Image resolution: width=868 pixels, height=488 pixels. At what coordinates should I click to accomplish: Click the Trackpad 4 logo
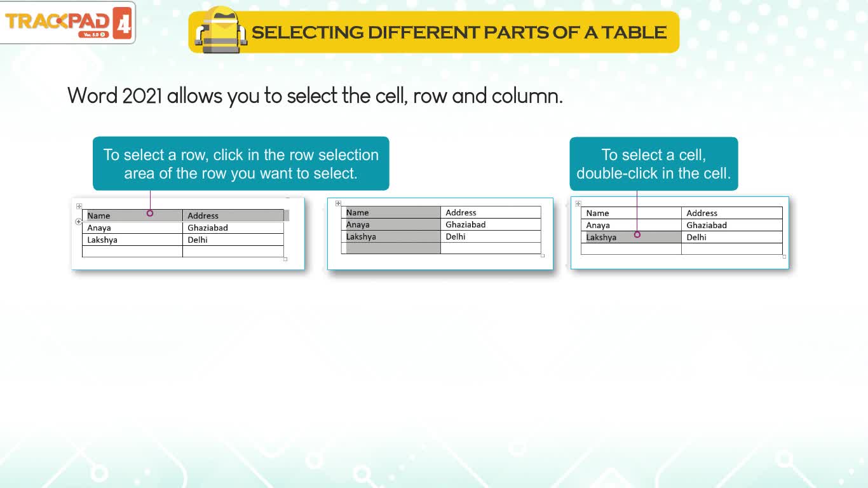pos(68,22)
